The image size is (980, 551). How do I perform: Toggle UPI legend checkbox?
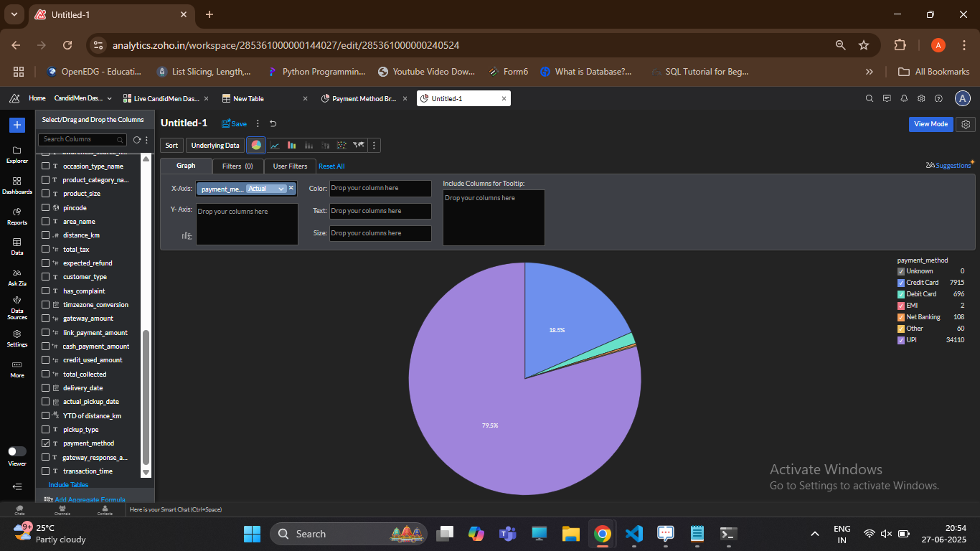click(901, 340)
